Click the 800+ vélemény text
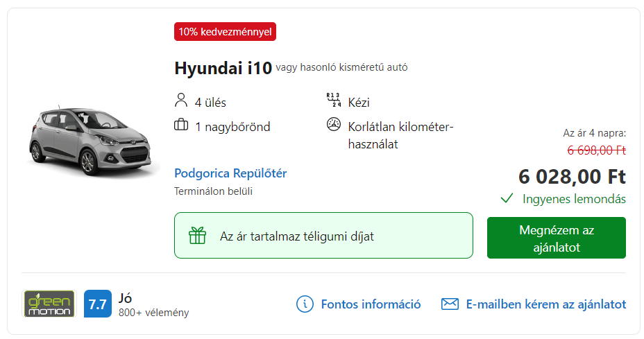Image resolution: width=644 pixels, height=339 pixels. (153, 313)
